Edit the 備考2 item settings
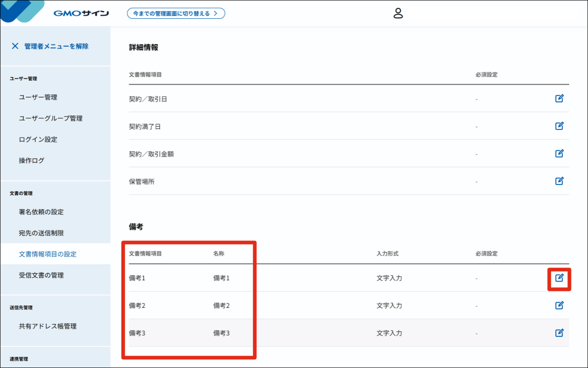Screen dimensions: 588x368 tap(559, 305)
